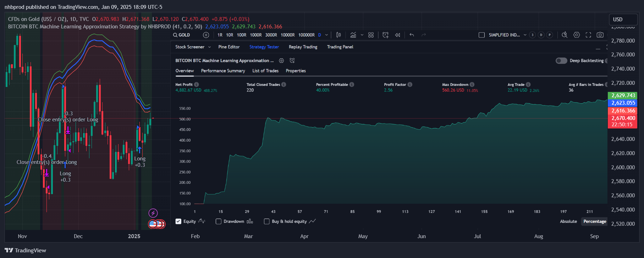Select the 1R range interval
Screen dimensions: 644x258
220,35
